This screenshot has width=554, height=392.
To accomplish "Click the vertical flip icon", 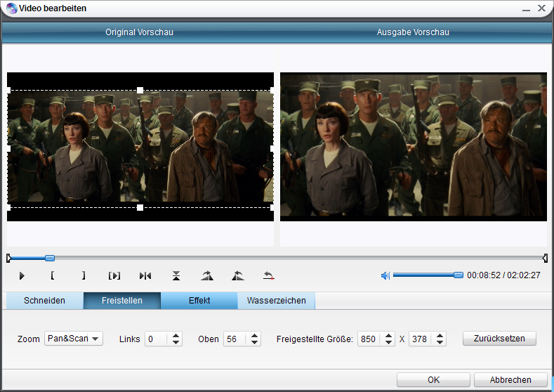I will [x=176, y=276].
